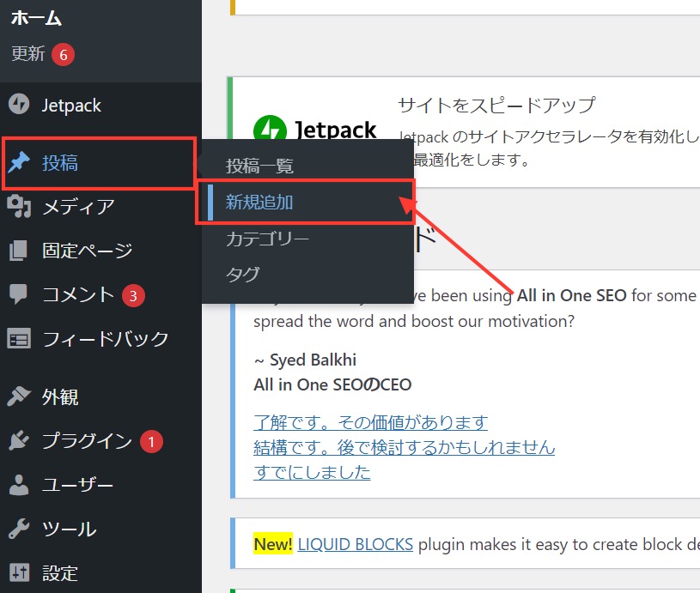Open 投稿一覧 in the flyout submenu
Image resolution: width=700 pixels, height=593 pixels.
tap(259, 166)
